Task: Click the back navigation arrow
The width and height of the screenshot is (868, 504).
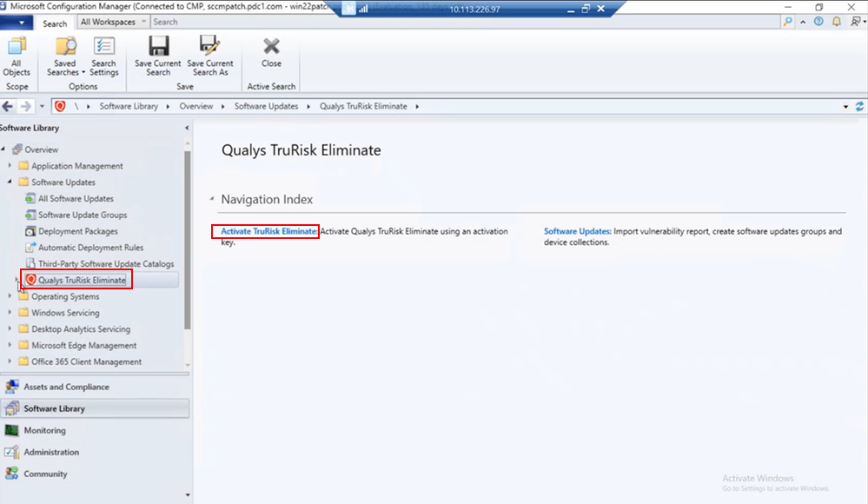Action: [x=8, y=106]
